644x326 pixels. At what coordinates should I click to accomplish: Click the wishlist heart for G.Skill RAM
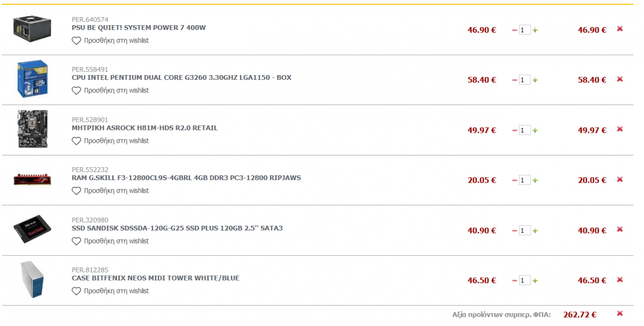(x=76, y=191)
